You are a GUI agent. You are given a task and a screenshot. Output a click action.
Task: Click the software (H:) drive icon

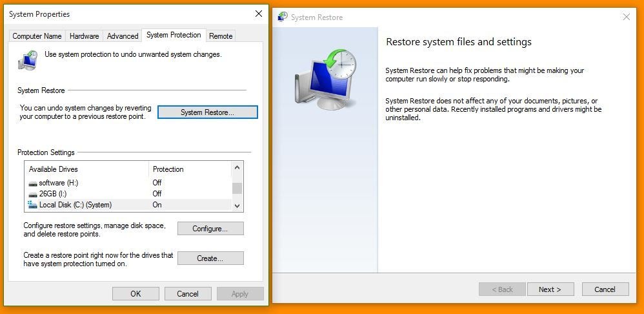pos(33,183)
